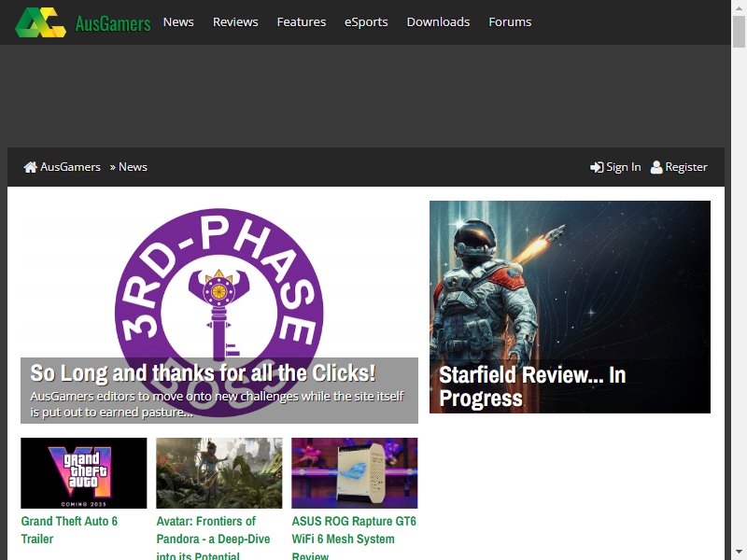Select the News breadcrumb link
Image resolution: width=747 pixels, height=560 pixels.
133,167
